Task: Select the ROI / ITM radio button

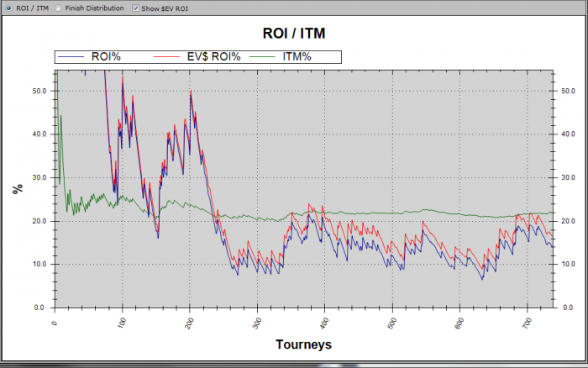Action: coord(8,8)
